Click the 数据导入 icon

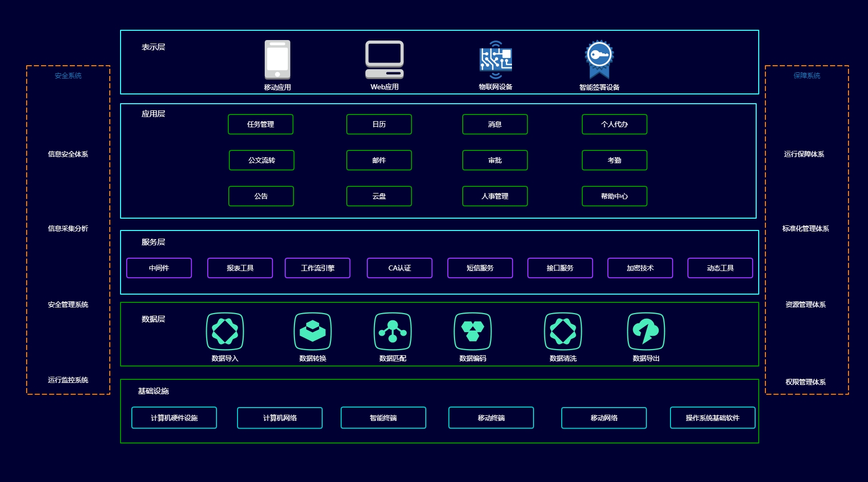click(x=225, y=332)
